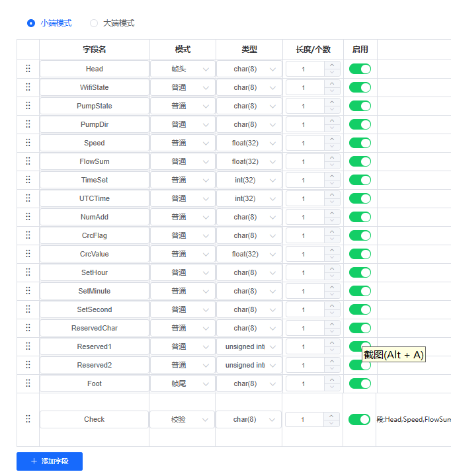Toggle the enable switch for Check row
Screen dimensions: 451x476
point(359,419)
